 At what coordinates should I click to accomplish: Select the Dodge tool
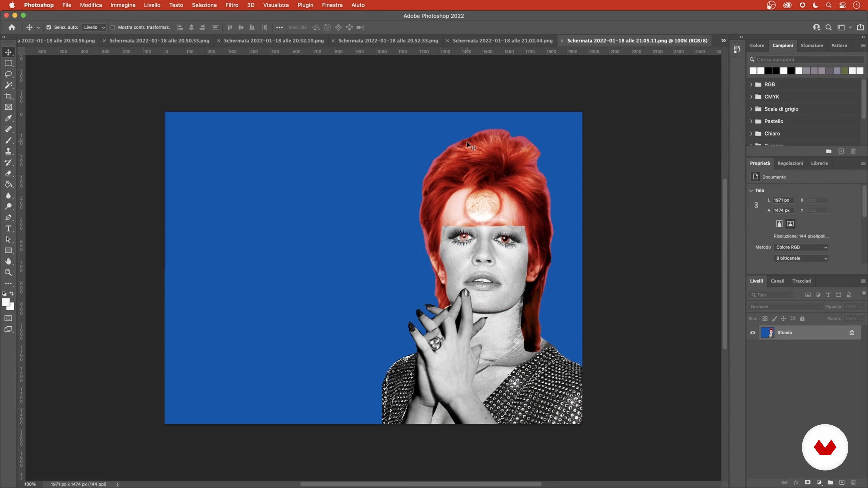8,206
